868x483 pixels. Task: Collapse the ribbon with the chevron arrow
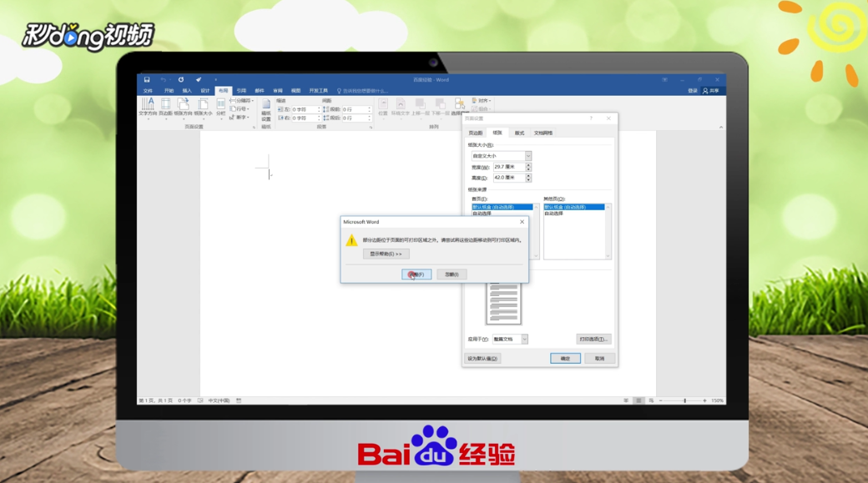coord(721,128)
